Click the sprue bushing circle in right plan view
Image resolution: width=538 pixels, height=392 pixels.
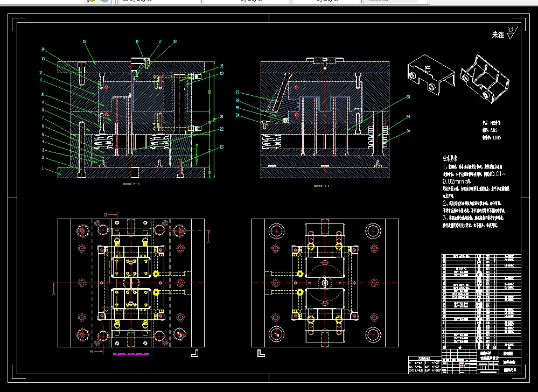[325, 283]
